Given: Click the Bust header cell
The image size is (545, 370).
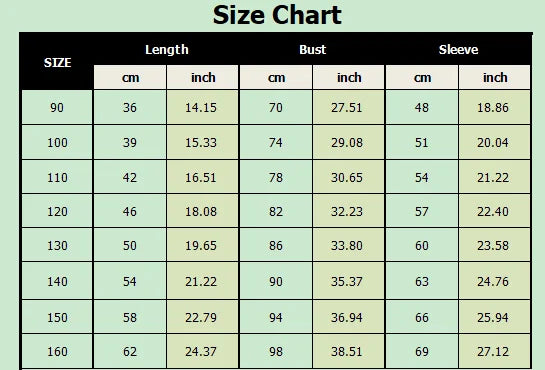Looking at the screenshot, I should 312,50.
